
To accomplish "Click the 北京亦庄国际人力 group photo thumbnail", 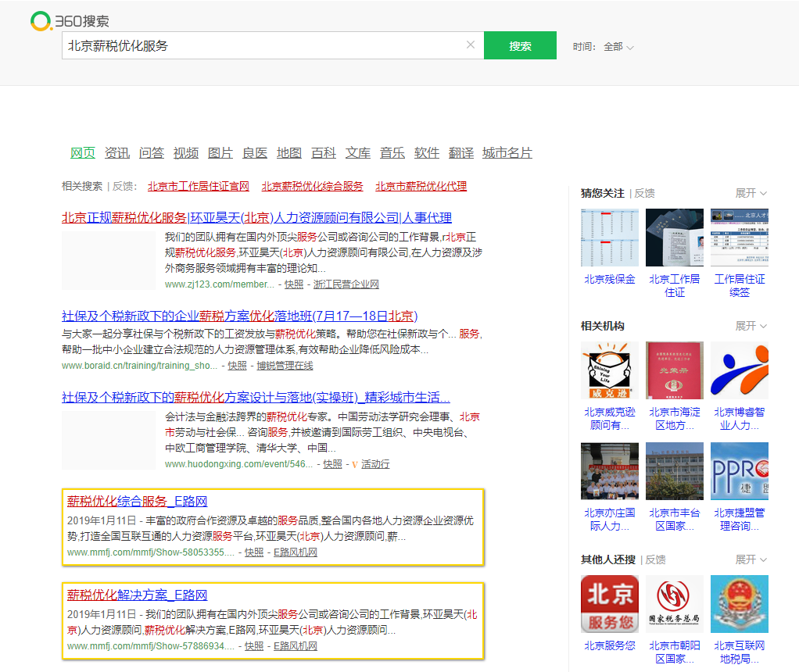I will [x=610, y=471].
